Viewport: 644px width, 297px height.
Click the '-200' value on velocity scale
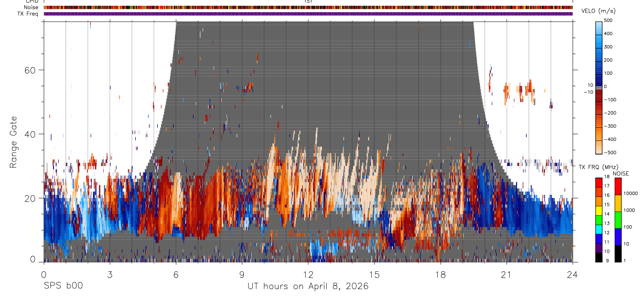pos(609,113)
